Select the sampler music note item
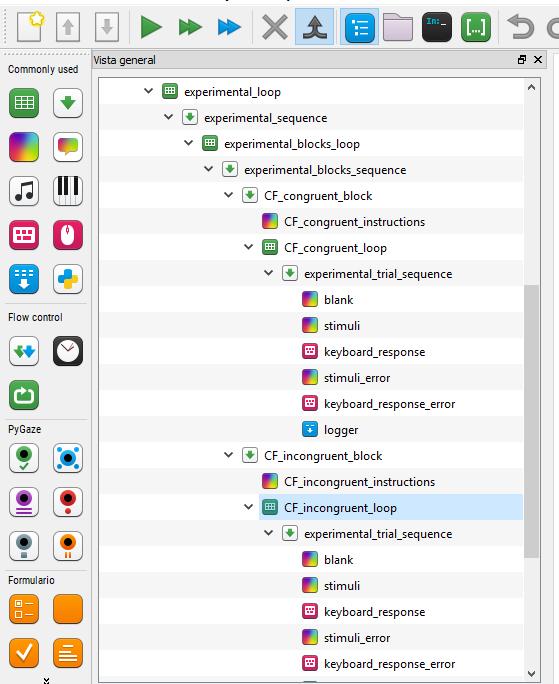559x684 pixels. pos(24,191)
